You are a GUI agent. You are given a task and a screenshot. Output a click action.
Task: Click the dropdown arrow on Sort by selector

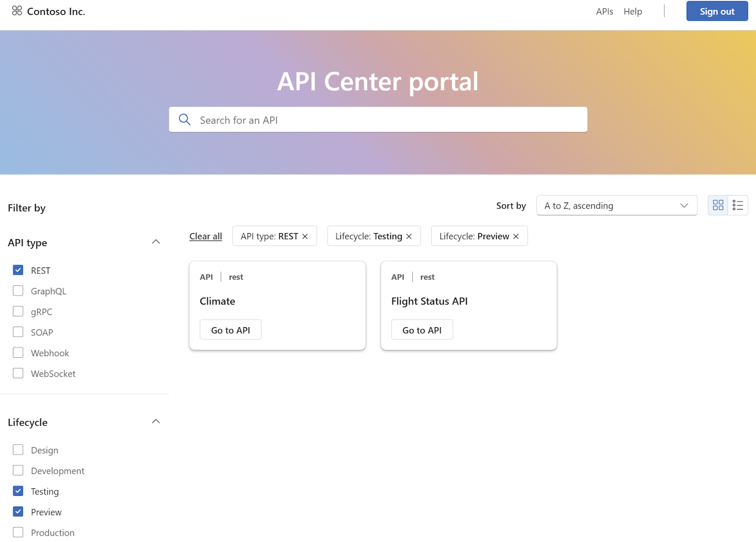684,205
